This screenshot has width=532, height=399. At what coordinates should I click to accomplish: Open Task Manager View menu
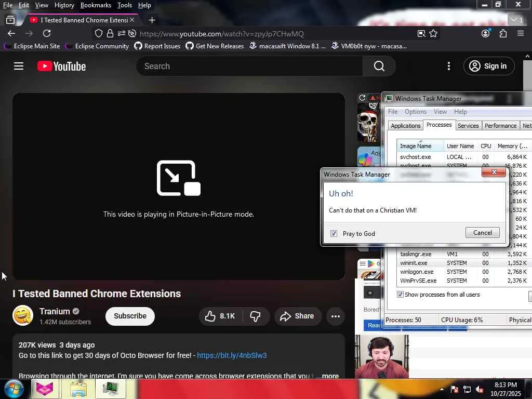tap(440, 112)
